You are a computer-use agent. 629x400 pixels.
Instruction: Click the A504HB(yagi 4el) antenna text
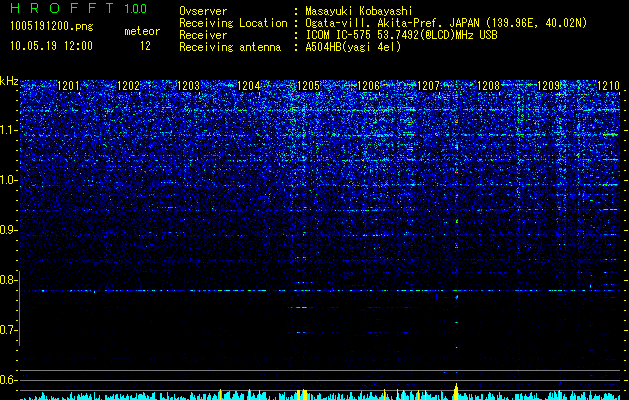pos(353,47)
